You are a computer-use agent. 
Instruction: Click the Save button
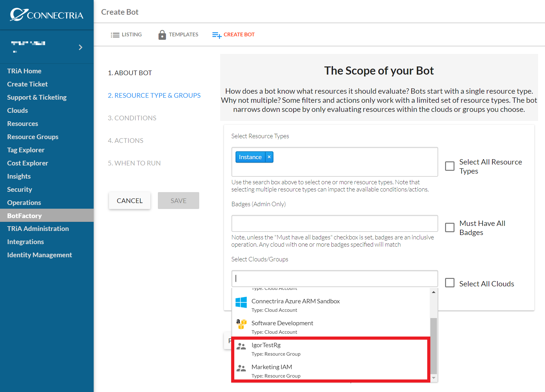[x=179, y=201]
